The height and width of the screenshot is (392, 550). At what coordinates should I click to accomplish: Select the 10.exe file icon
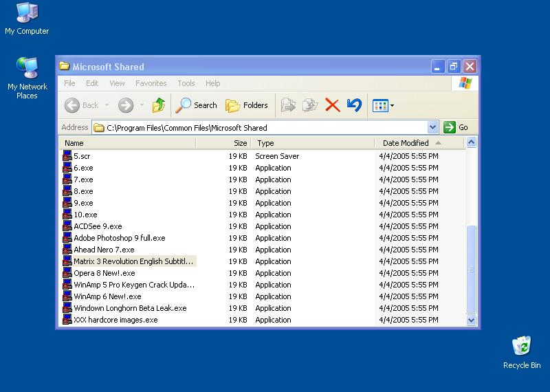[67, 215]
